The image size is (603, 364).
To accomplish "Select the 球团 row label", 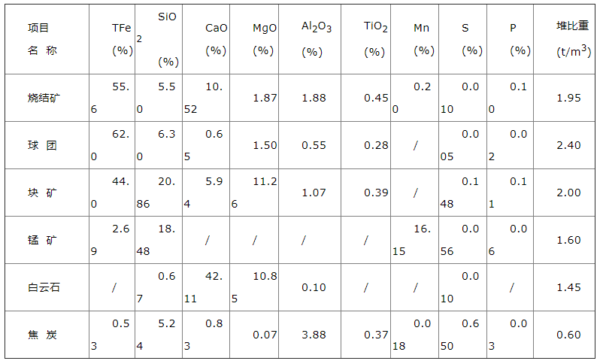I will (x=47, y=145).
